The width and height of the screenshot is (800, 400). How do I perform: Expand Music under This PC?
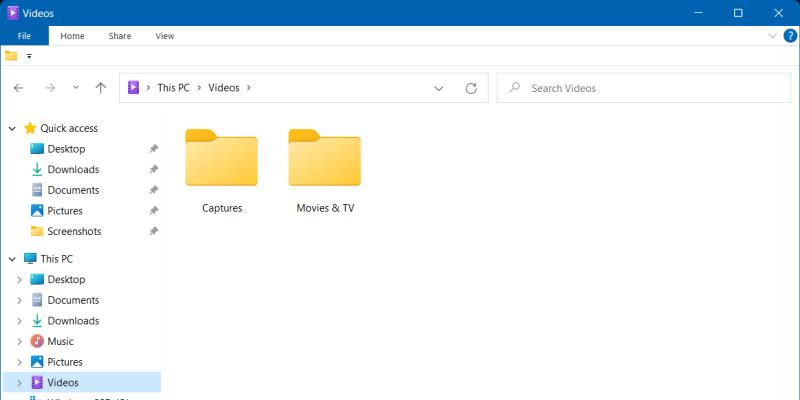[x=19, y=341]
